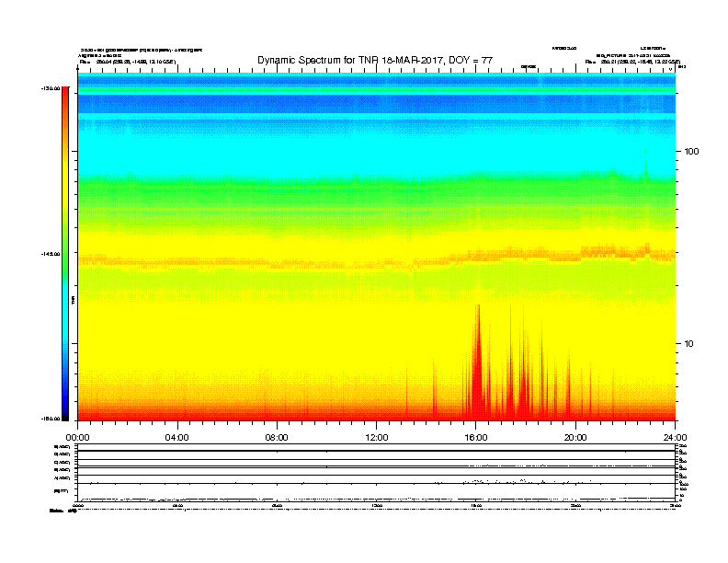Select the 16:00 time axis label
Screen dimensions: 728x563
[x=476, y=438]
